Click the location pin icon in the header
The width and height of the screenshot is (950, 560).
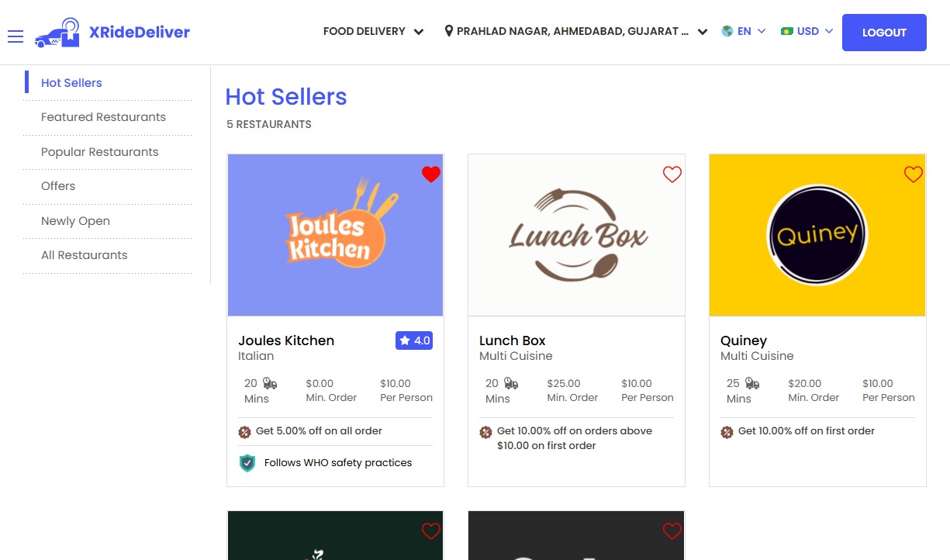pyautogui.click(x=448, y=31)
